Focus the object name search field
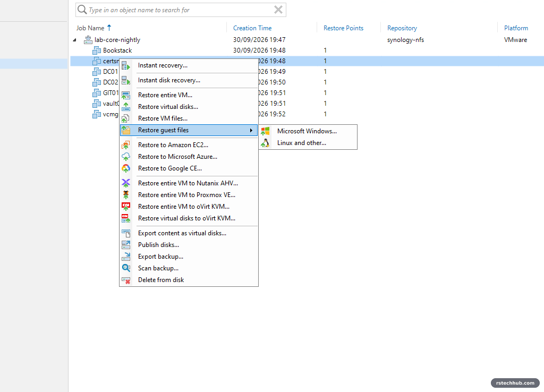 tap(181, 10)
